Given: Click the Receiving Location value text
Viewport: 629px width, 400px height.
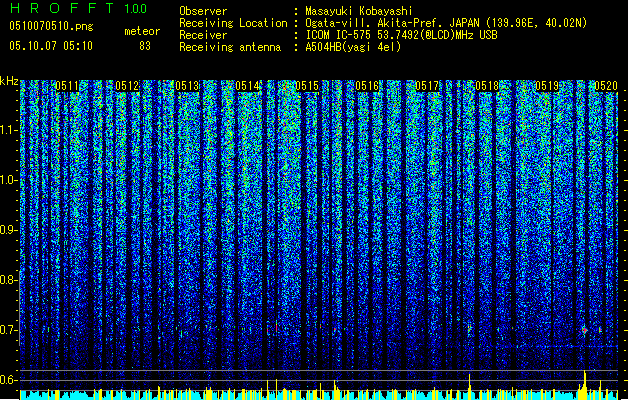Looking at the screenshot, I should (x=446, y=23).
